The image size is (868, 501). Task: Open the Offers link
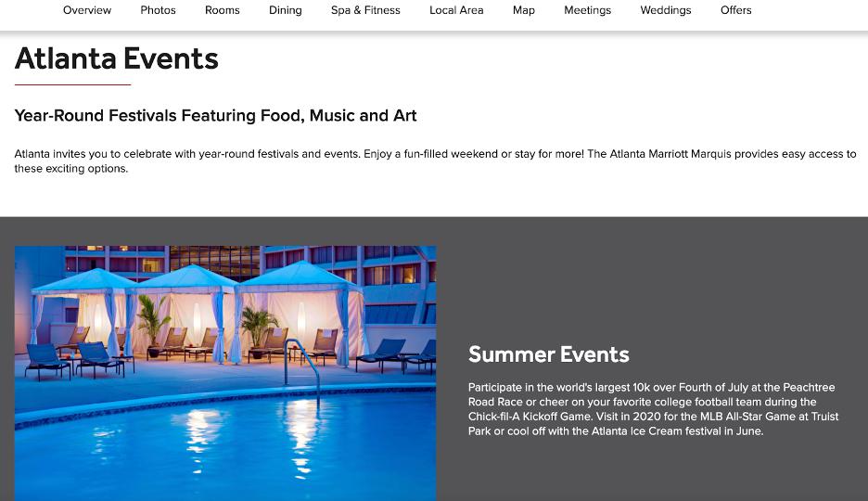point(735,10)
